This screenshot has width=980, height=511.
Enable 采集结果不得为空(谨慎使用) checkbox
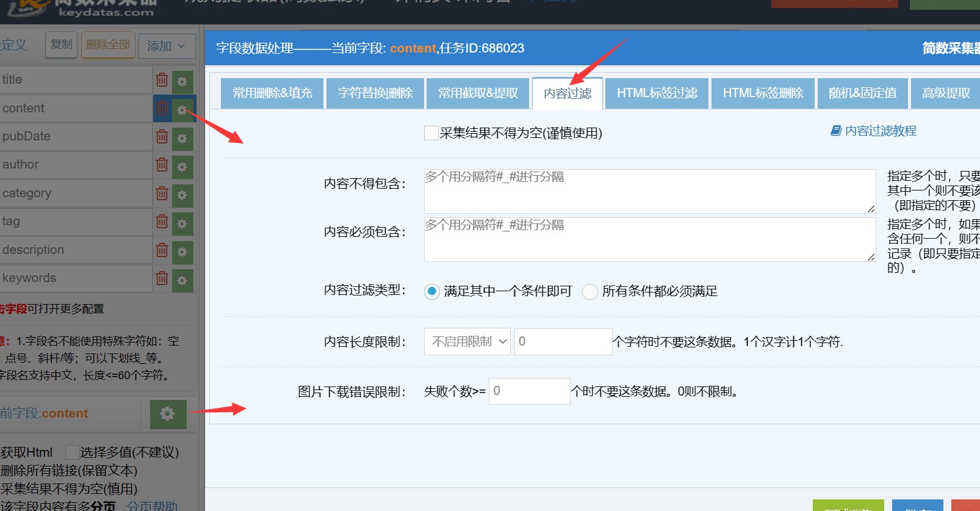coord(431,132)
